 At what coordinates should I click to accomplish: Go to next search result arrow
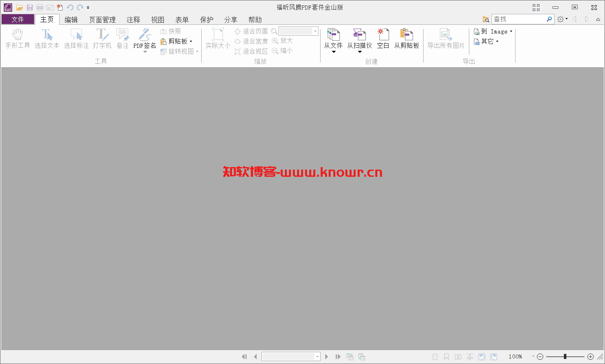587,19
